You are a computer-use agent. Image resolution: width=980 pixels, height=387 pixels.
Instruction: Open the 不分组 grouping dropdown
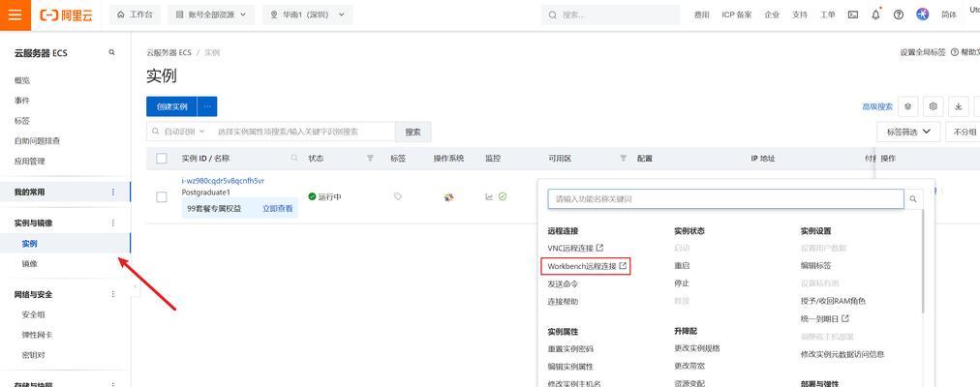click(964, 132)
